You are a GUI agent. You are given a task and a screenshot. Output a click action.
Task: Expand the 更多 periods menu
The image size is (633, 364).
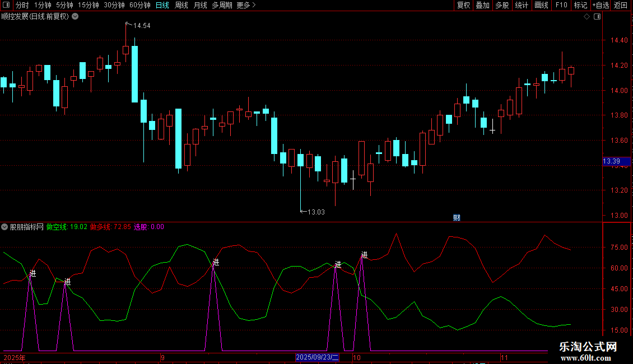point(246,5)
